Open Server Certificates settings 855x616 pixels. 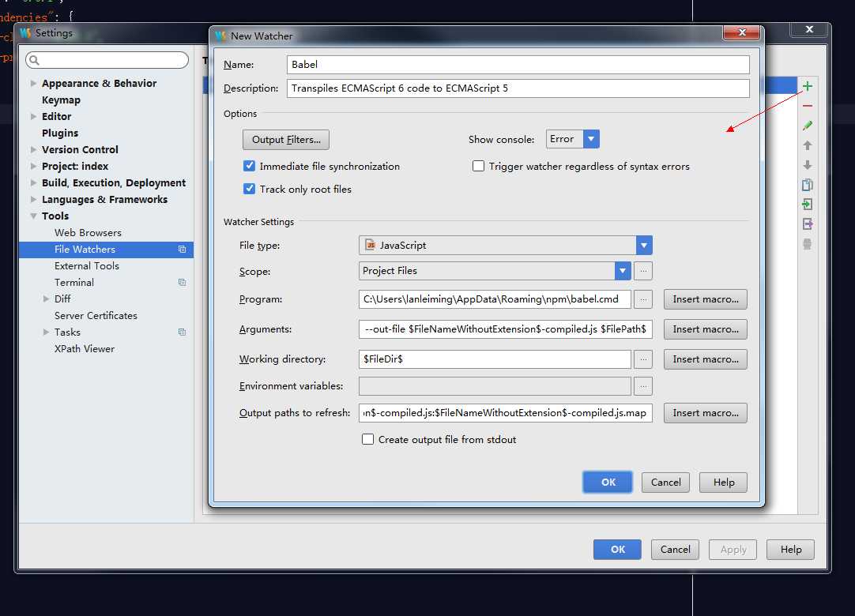pos(96,316)
